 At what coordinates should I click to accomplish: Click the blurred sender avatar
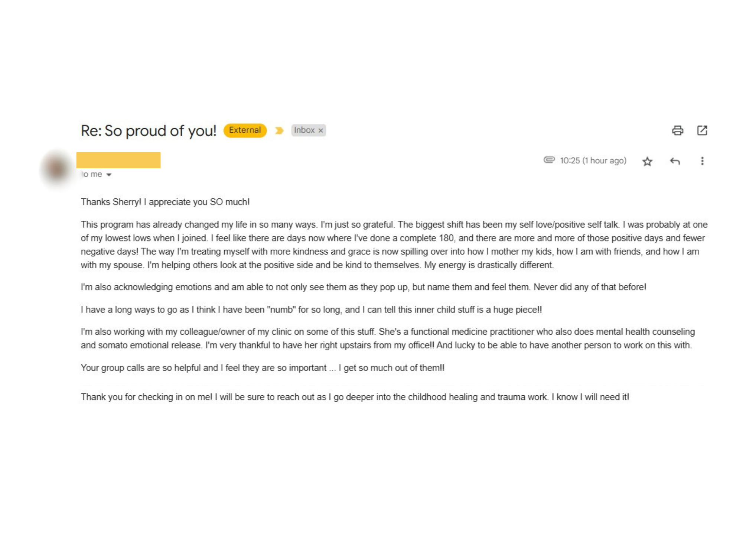pos(56,168)
